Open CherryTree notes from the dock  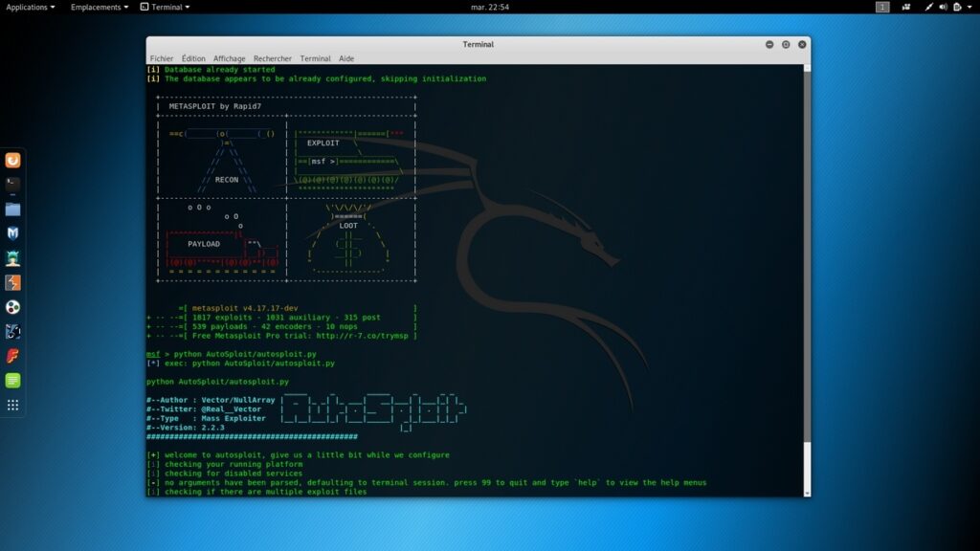pos(12,381)
